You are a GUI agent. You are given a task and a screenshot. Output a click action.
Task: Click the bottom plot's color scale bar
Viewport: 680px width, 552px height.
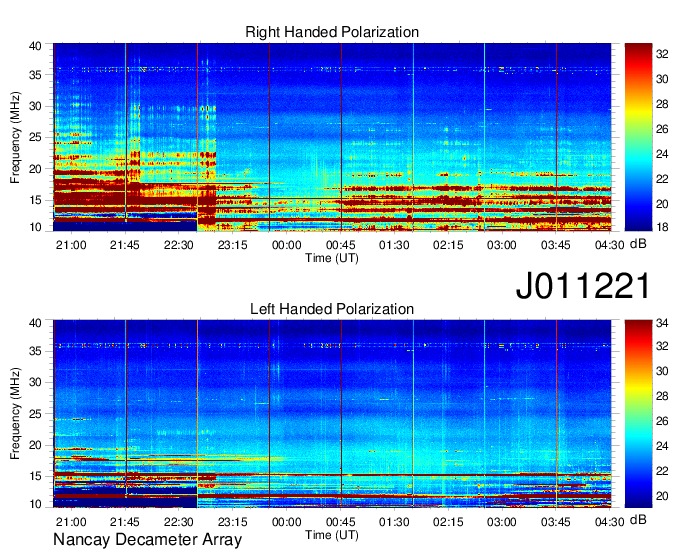[638, 414]
